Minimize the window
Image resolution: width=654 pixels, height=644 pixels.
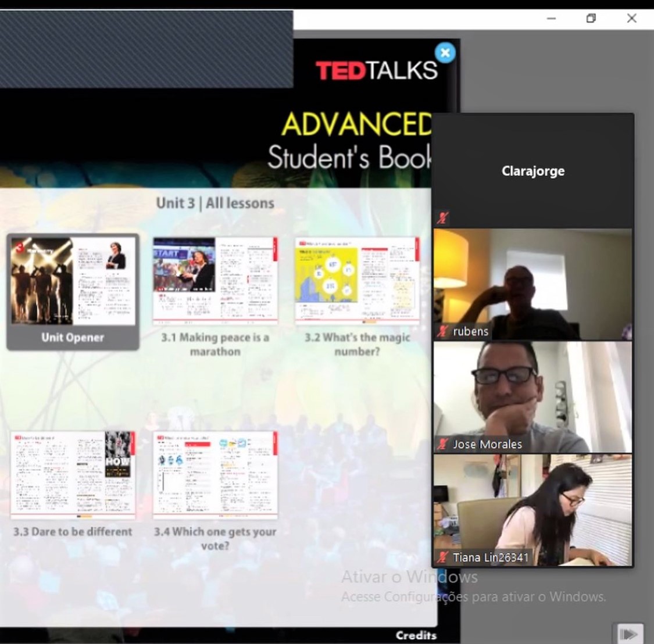point(552,19)
